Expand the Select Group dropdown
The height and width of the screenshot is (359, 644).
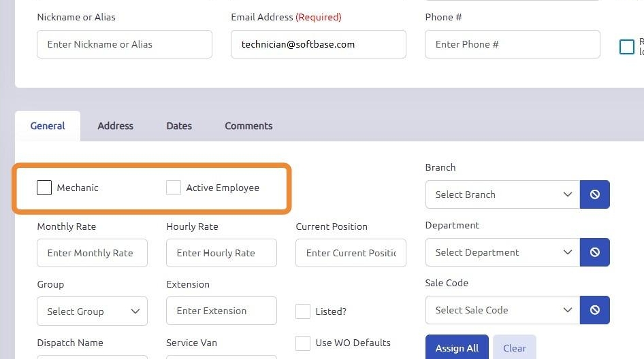(92, 311)
